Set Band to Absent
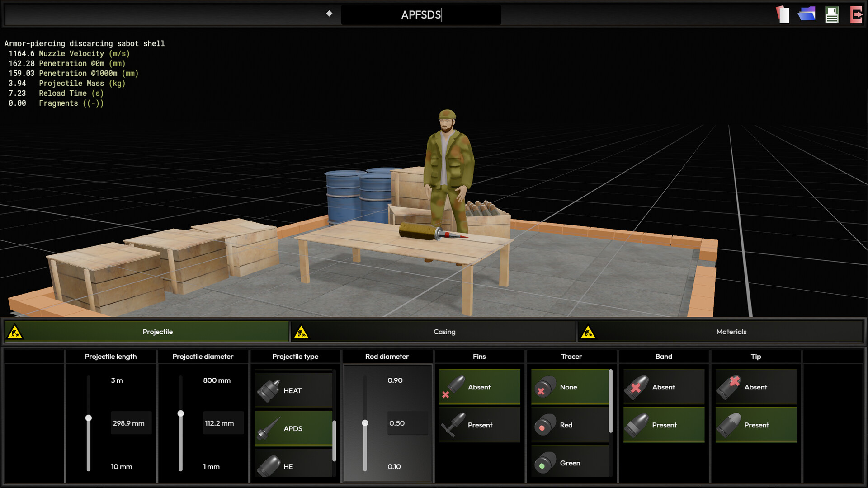The image size is (868, 488). pyautogui.click(x=663, y=387)
